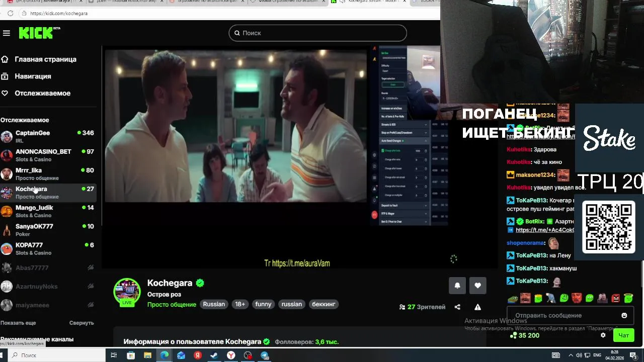Open the hamburger sidebar menu
The height and width of the screenshot is (362, 644).
tap(7, 33)
